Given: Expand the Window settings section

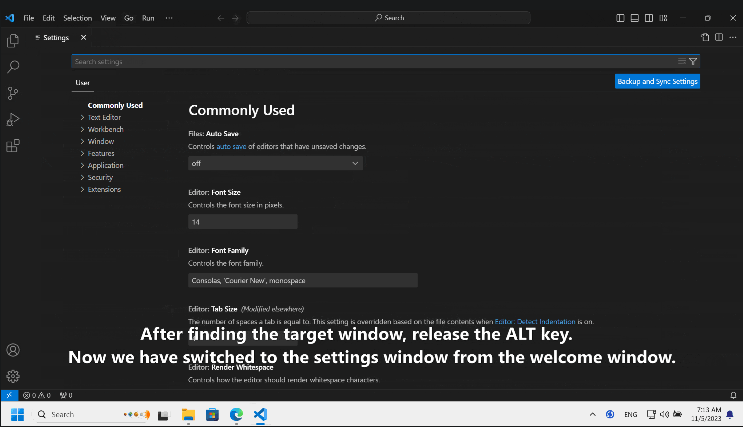Looking at the screenshot, I should pos(100,141).
